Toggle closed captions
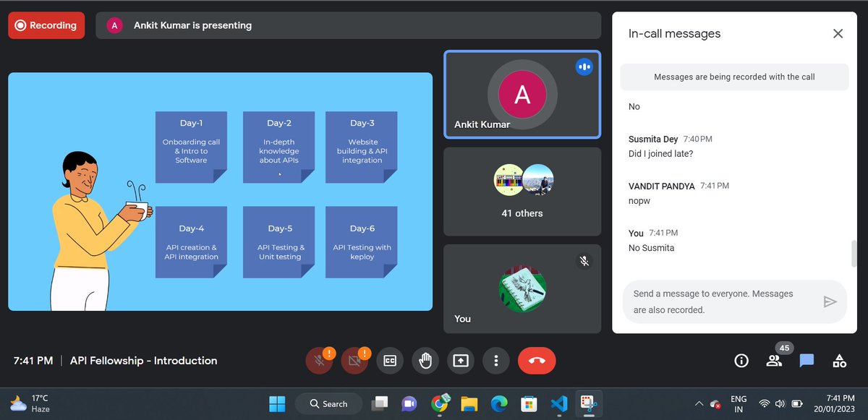Image resolution: width=868 pixels, height=420 pixels. pos(390,360)
